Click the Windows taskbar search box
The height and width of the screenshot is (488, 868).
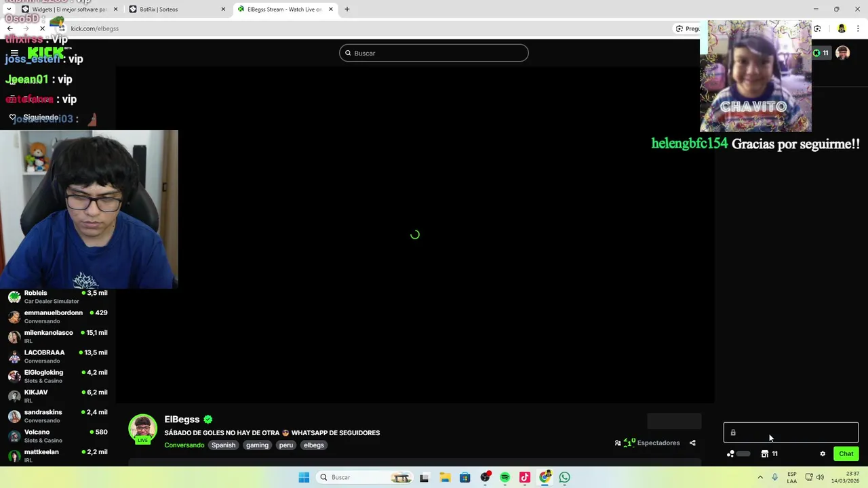[x=365, y=477]
